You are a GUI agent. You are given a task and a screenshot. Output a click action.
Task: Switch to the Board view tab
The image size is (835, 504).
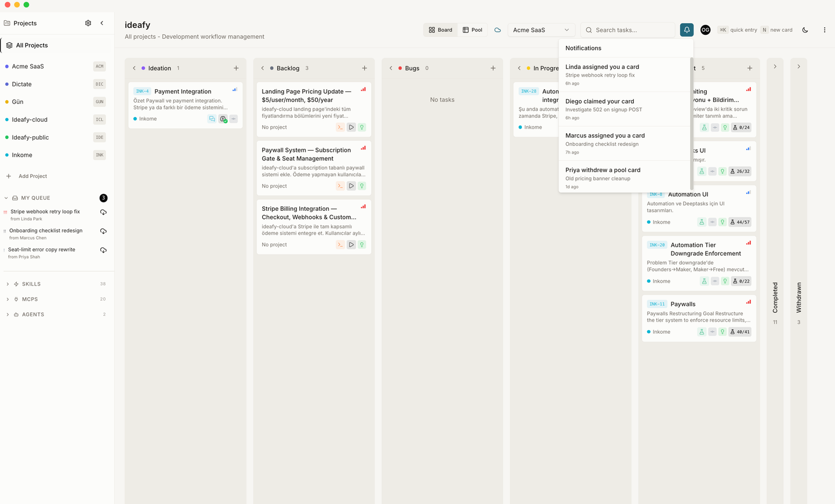(x=441, y=30)
